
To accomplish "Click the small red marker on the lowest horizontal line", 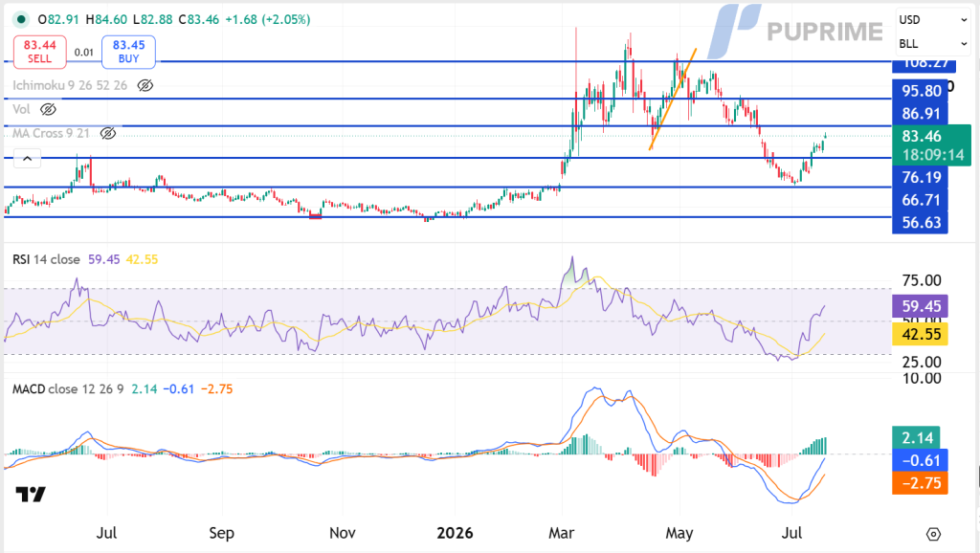I will click(316, 217).
